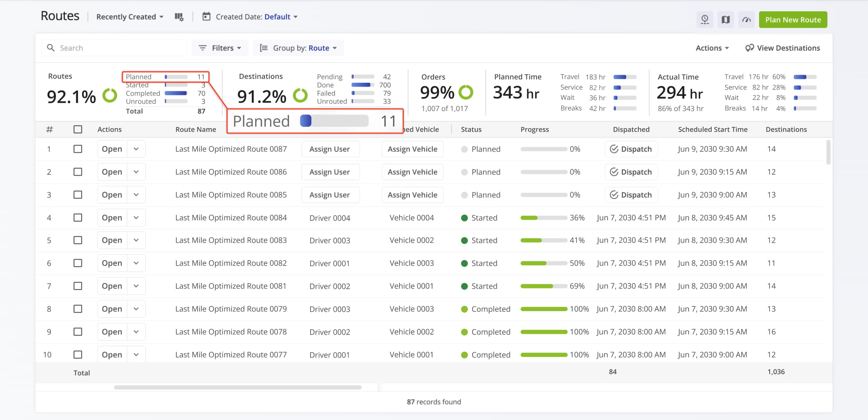Click Assign Vehicle for Route 0085

click(412, 195)
